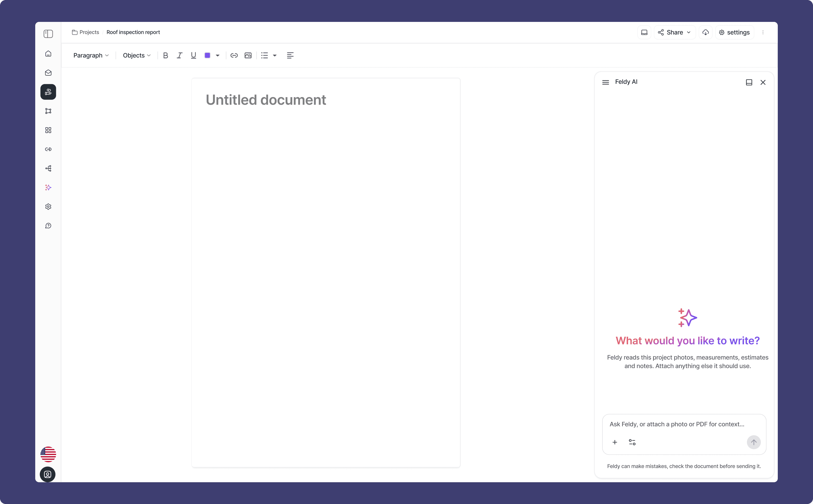Click the cloud download icon
The image size is (813, 504).
coord(705,32)
